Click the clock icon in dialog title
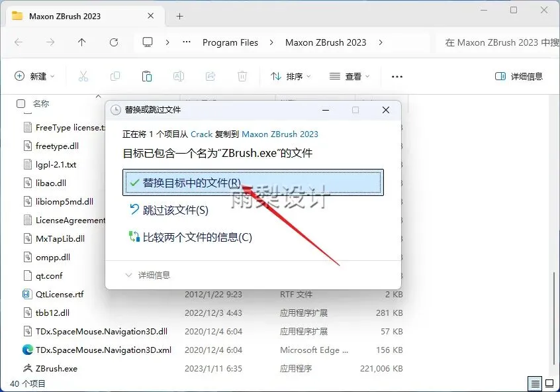 [x=116, y=110]
